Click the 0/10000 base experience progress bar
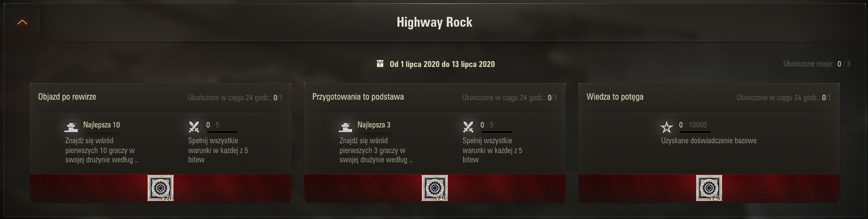This screenshot has height=219, width=868. [695, 132]
